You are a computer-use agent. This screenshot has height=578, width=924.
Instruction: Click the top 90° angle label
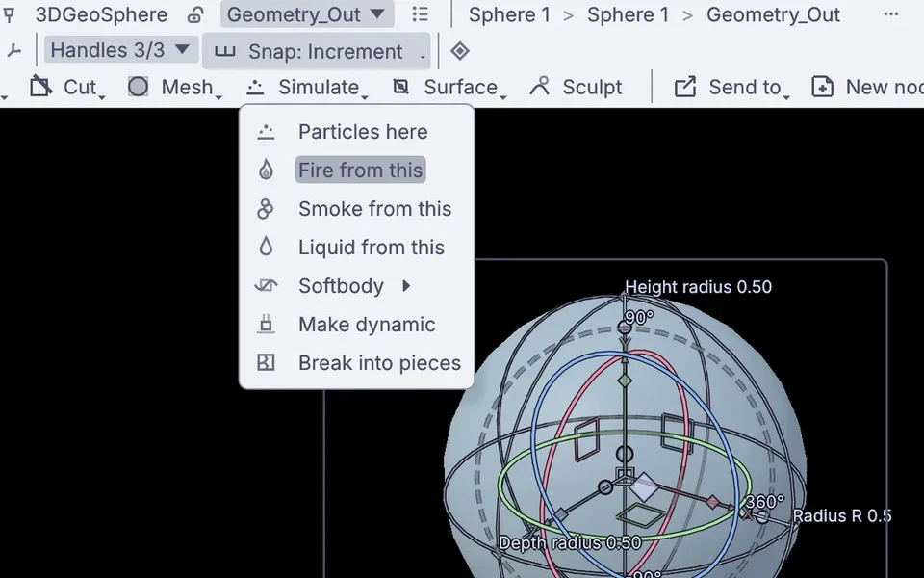(x=639, y=317)
